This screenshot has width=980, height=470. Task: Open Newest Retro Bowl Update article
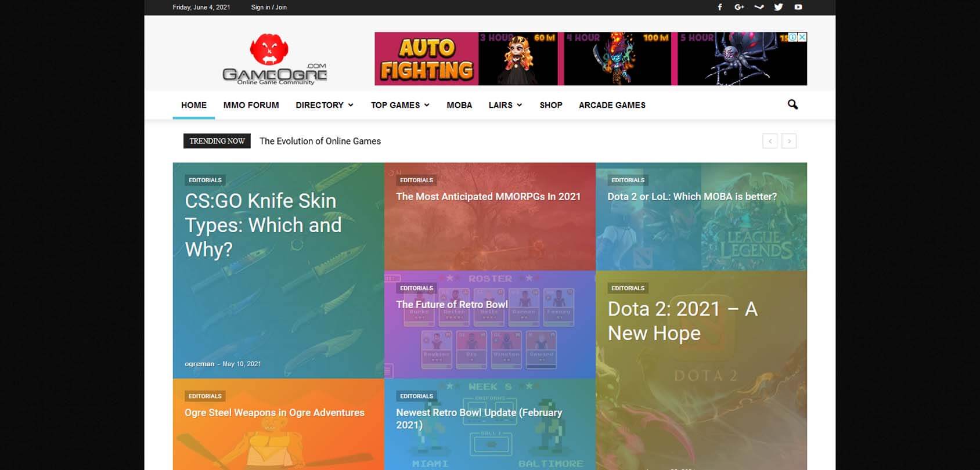click(x=479, y=418)
